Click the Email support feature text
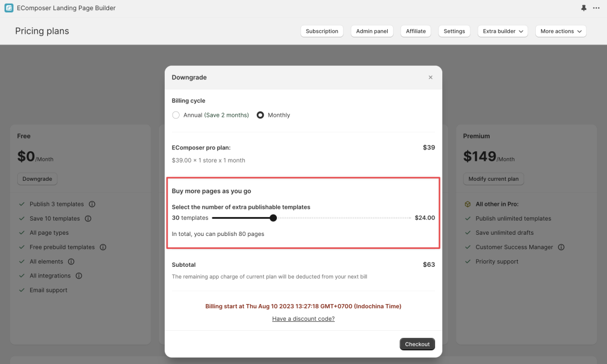Image resolution: width=607 pixels, height=364 pixels. pyautogui.click(x=49, y=290)
